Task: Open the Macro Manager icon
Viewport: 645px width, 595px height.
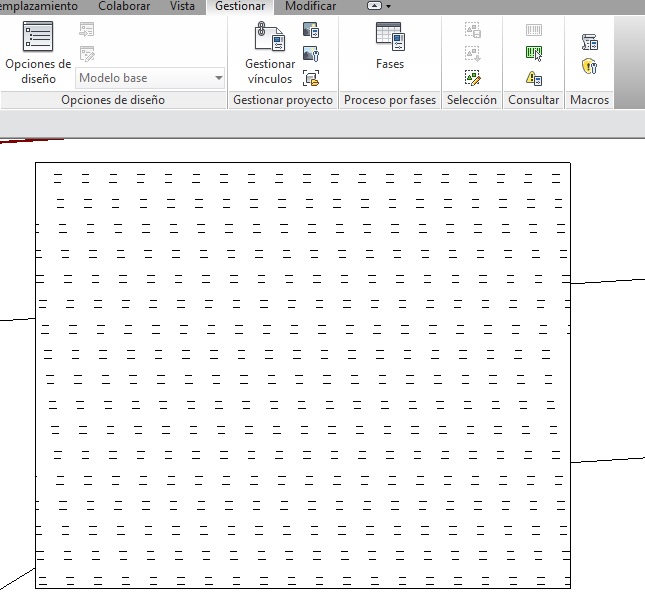Action: point(589,42)
